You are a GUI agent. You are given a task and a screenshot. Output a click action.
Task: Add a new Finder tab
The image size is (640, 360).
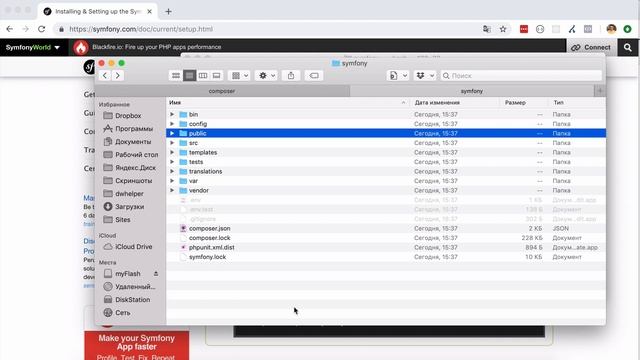(600, 91)
